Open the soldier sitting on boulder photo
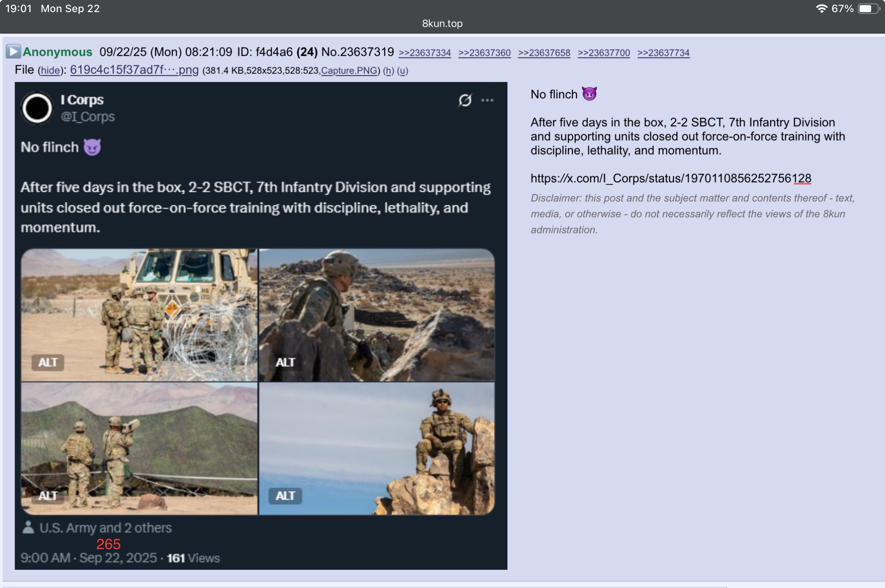This screenshot has width=885, height=588. [x=377, y=448]
